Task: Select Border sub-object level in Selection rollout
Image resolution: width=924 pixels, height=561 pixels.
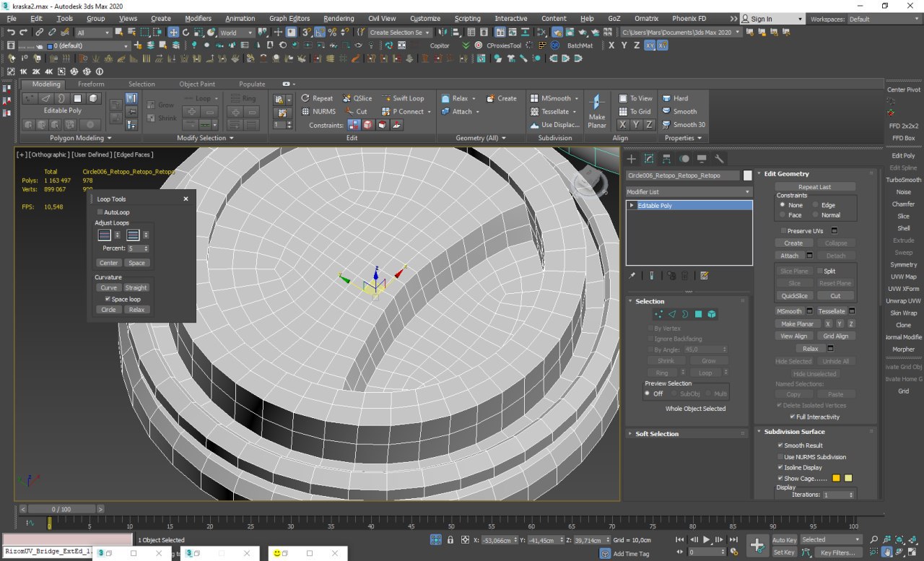Action: 685,314
